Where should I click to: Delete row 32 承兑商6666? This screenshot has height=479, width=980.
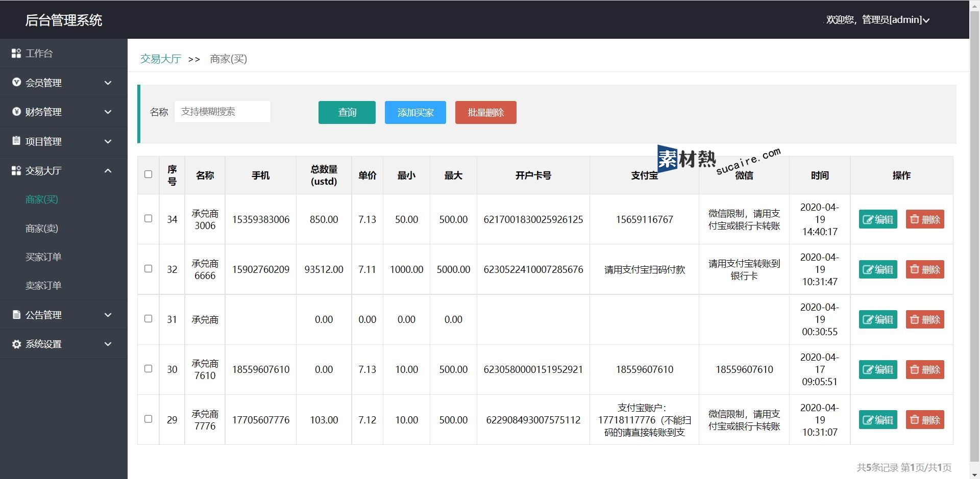(925, 269)
